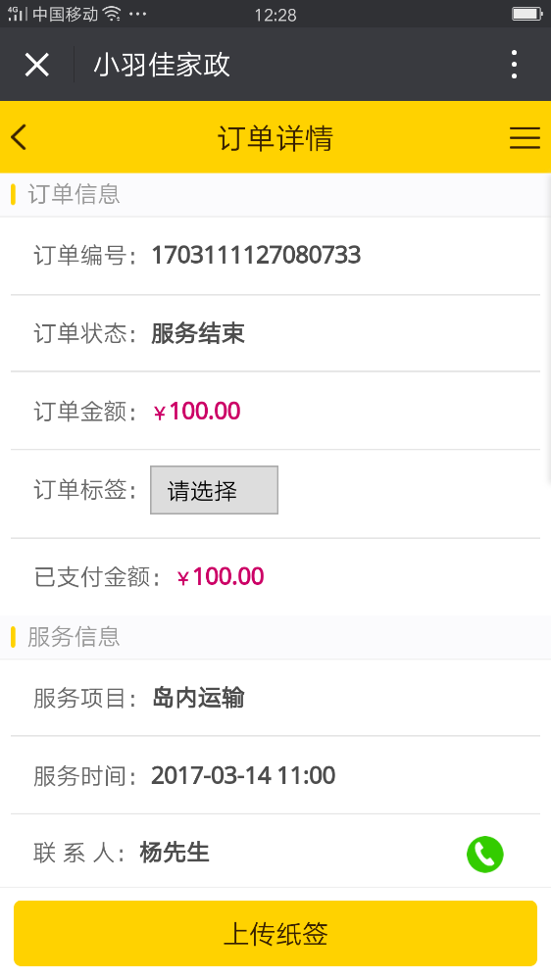Tap the 上传纸签 button
Image resolution: width=551 pixels, height=980 pixels.
pyautogui.click(x=275, y=933)
